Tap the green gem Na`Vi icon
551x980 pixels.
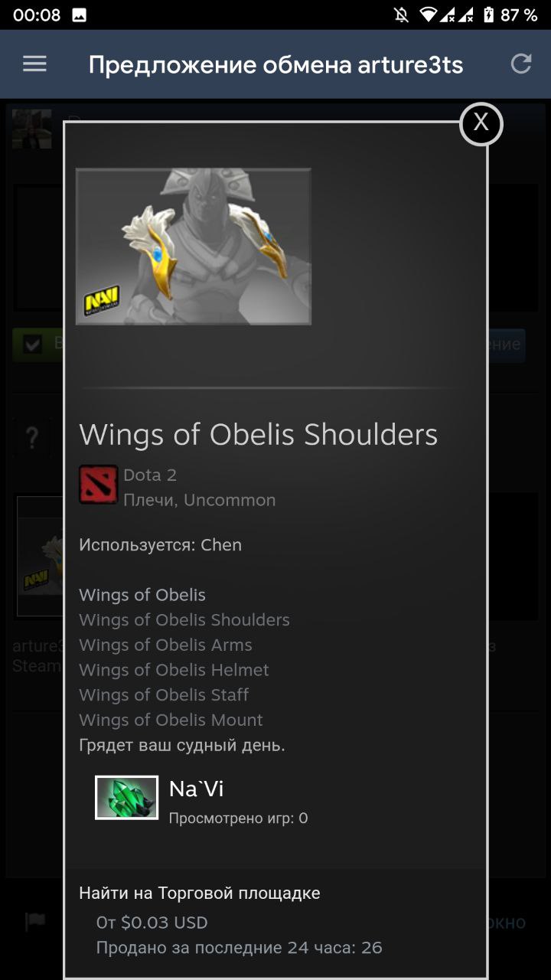[x=126, y=798]
